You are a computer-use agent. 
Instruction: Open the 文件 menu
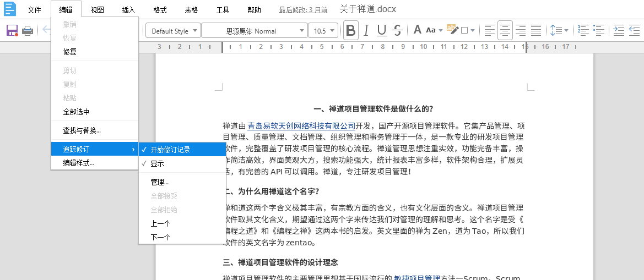[x=35, y=10]
